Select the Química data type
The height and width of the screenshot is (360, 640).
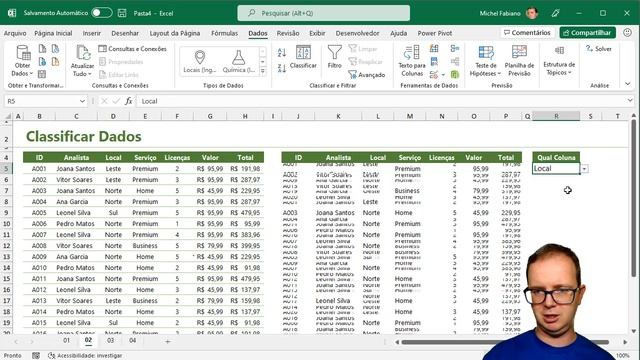[x=239, y=61]
